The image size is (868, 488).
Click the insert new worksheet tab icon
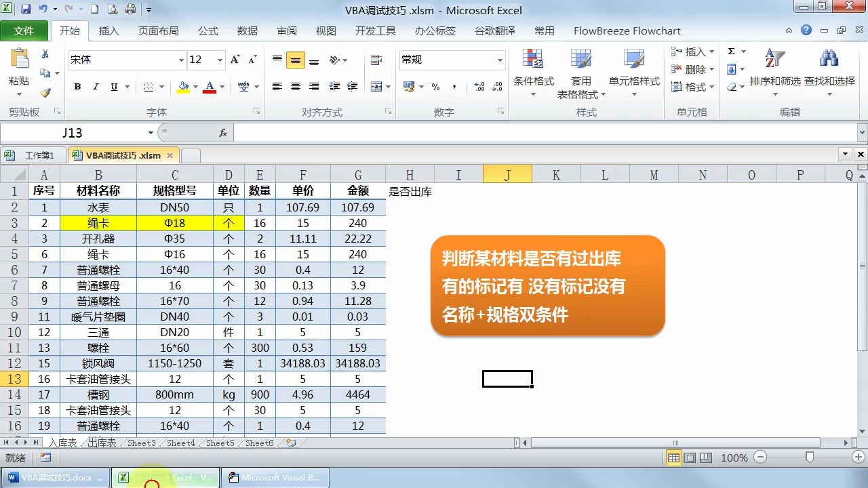291,443
